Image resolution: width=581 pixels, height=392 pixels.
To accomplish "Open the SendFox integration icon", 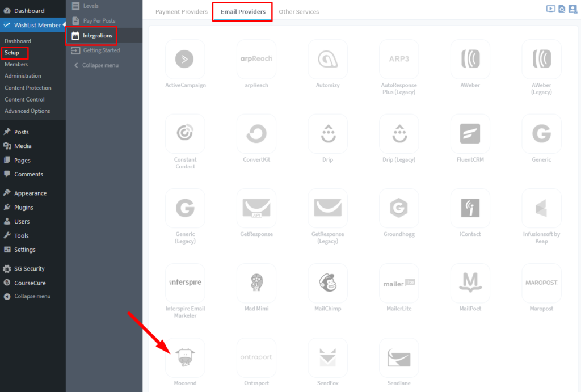I will pyautogui.click(x=327, y=357).
